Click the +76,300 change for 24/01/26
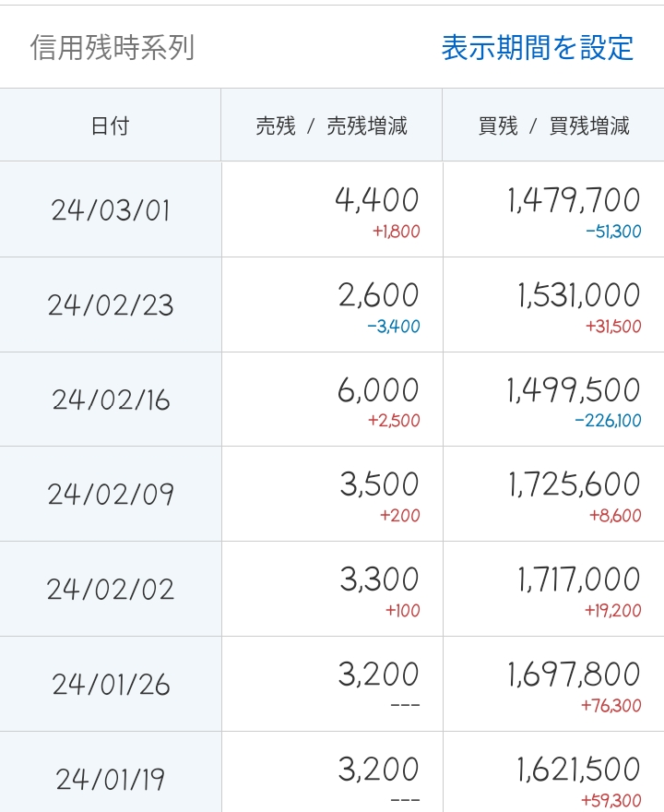The image size is (664, 812). click(611, 705)
